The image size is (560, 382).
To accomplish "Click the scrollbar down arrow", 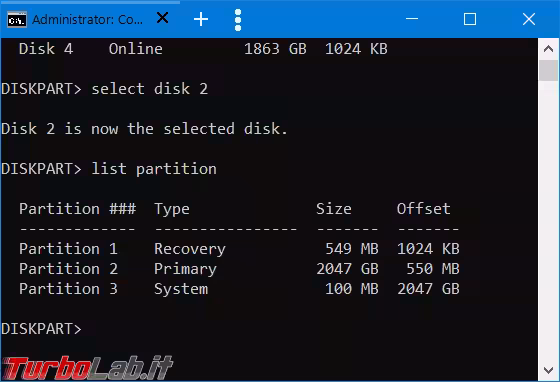I will coord(548,370).
